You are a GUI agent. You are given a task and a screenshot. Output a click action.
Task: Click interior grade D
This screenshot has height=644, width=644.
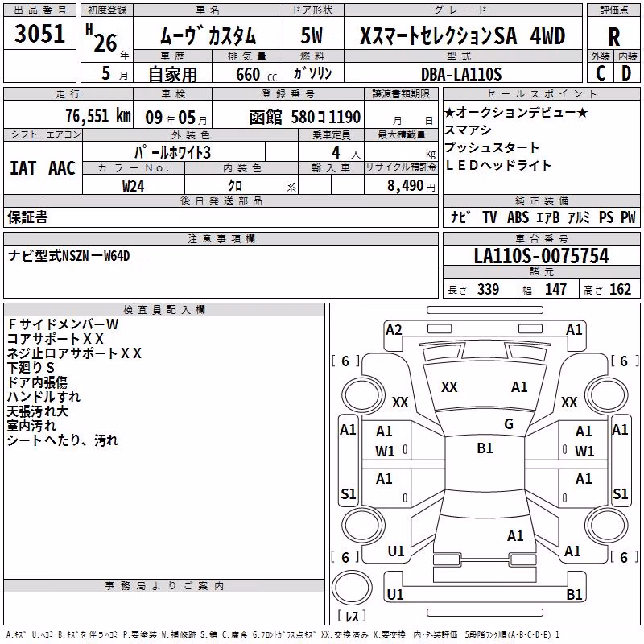[626, 73]
